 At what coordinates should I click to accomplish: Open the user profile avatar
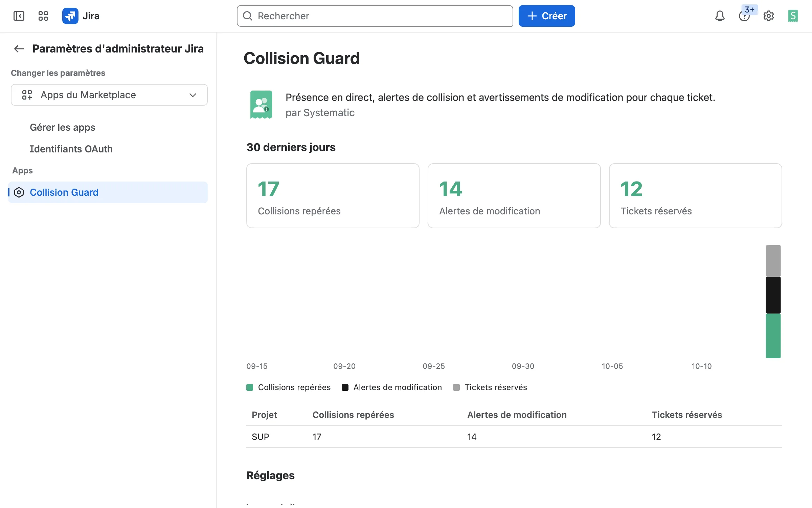coord(793,16)
